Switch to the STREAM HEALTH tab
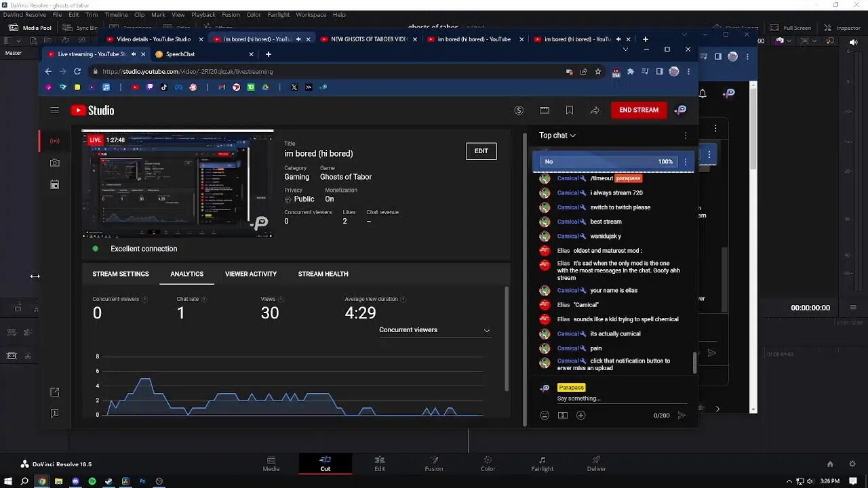The image size is (868, 488). coord(323,274)
